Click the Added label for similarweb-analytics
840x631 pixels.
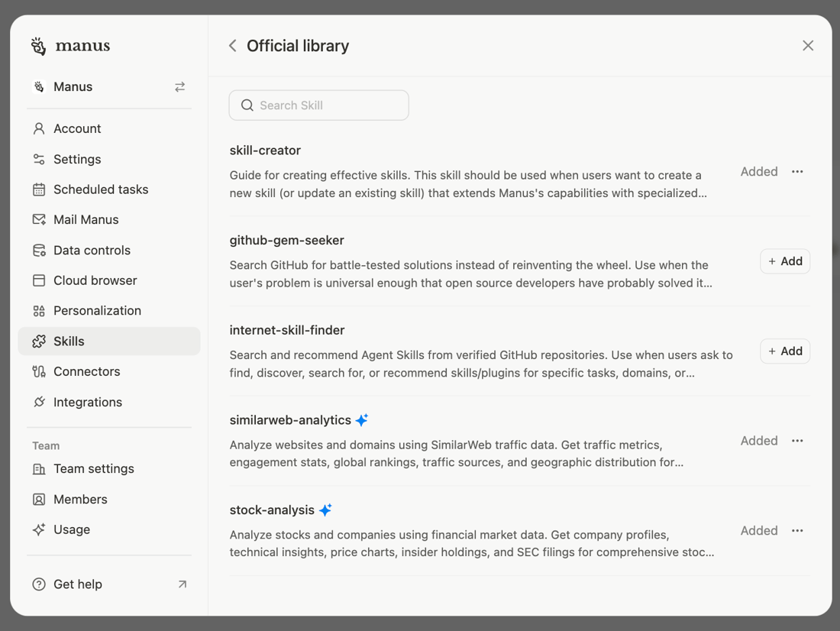(x=759, y=441)
